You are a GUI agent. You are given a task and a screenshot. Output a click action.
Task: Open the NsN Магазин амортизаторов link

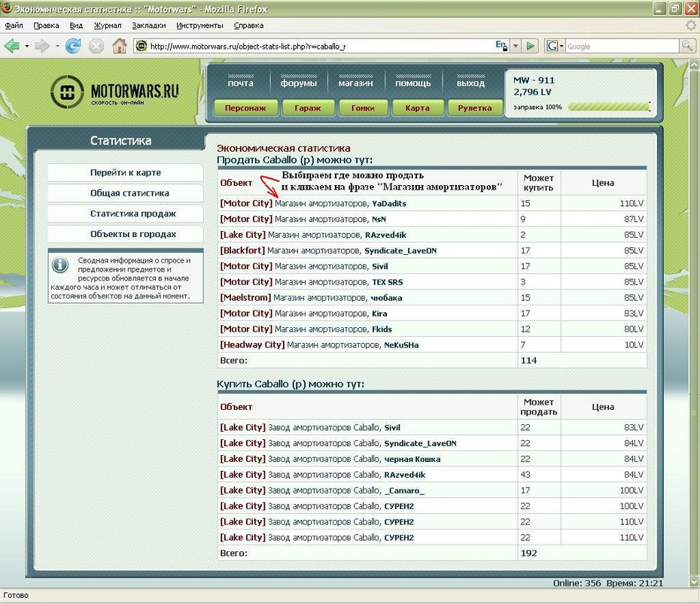(x=322, y=219)
